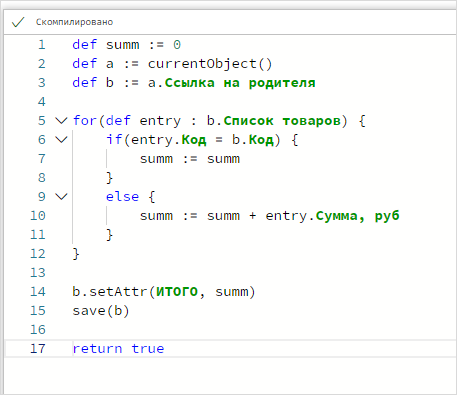Click the closing brace on line 12
The height and width of the screenshot is (395, 457).
(76, 254)
